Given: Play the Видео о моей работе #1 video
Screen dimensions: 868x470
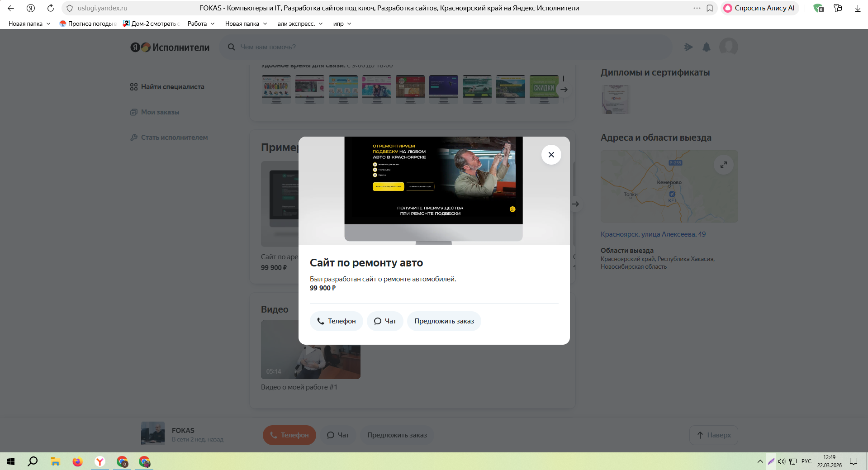Looking at the screenshot, I should click(311, 350).
